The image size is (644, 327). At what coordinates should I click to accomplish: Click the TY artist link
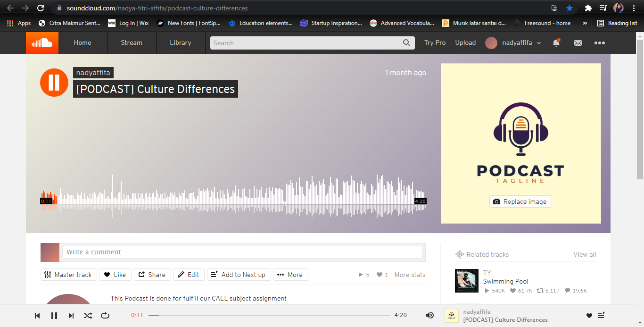tap(487, 273)
